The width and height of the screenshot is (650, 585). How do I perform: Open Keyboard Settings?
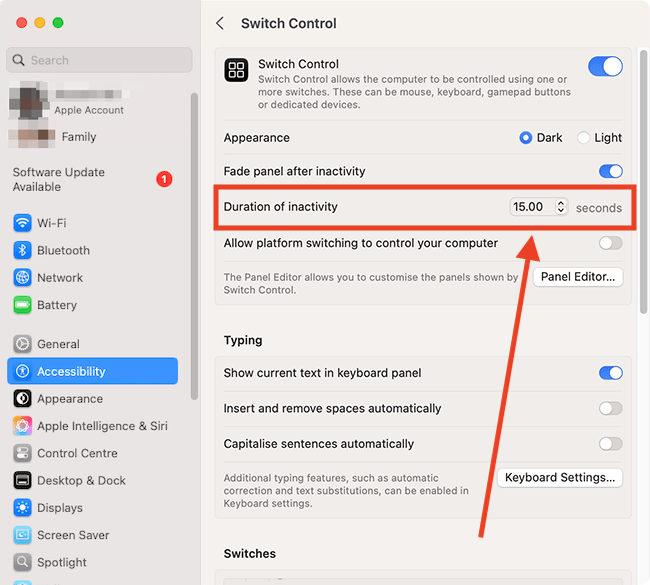coord(560,478)
